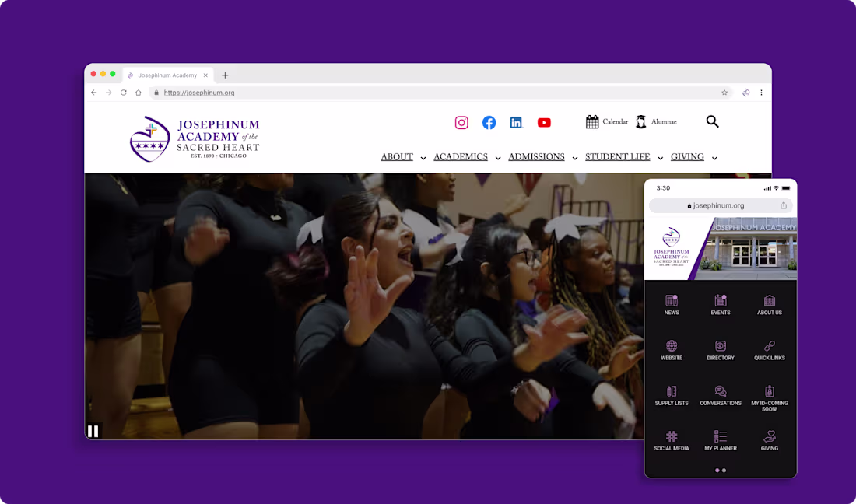
Task: Open the Facebook social icon
Action: click(489, 123)
